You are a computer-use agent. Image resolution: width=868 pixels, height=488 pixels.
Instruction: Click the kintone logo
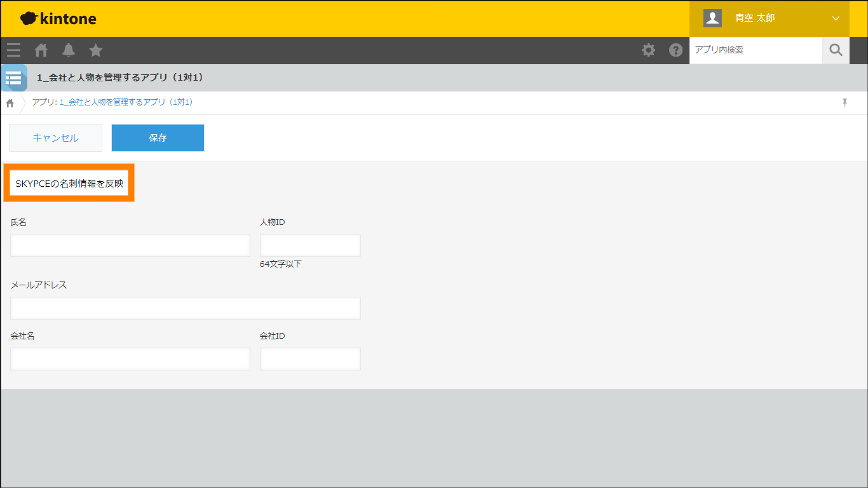point(58,18)
